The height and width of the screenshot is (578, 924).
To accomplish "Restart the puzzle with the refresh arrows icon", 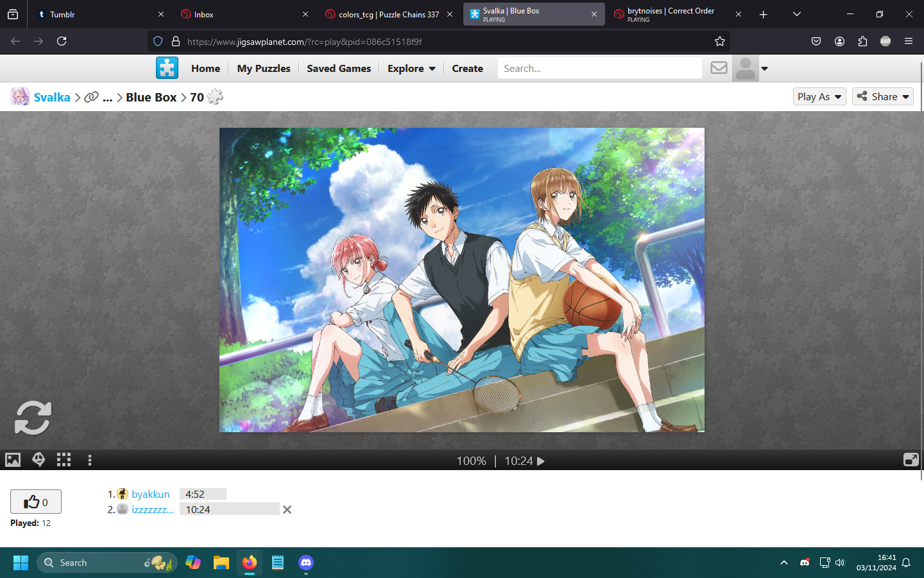I will (33, 418).
